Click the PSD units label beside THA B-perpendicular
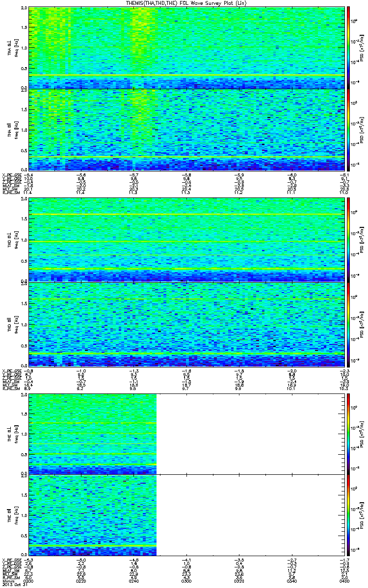This screenshot has width=368, height=588. tap(362, 48)
